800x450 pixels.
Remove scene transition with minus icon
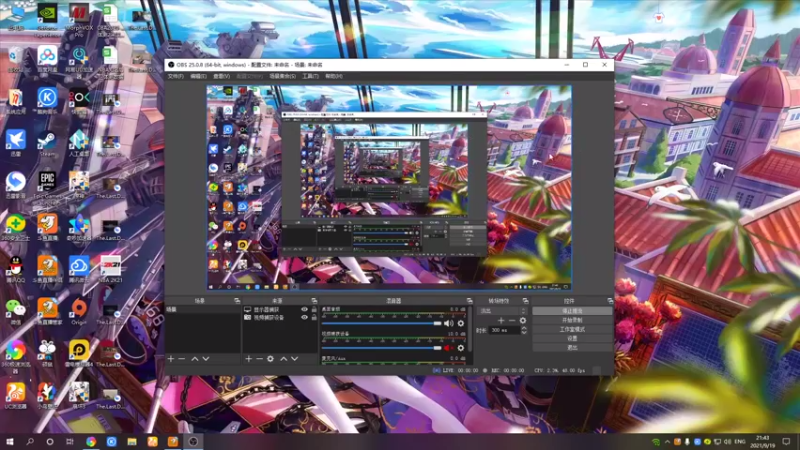(x=512, y=320)
